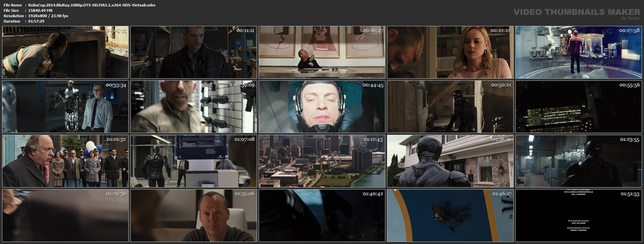Click the dark 00:55:56 night frame
This screenshot has height=244, width=644.
579,107
